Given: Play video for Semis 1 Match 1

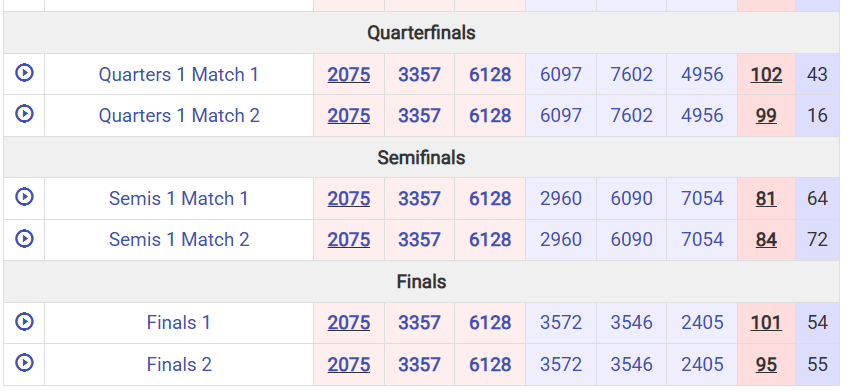Looking at the screenshot, I should pyautogui.click(x=24, y=197).
